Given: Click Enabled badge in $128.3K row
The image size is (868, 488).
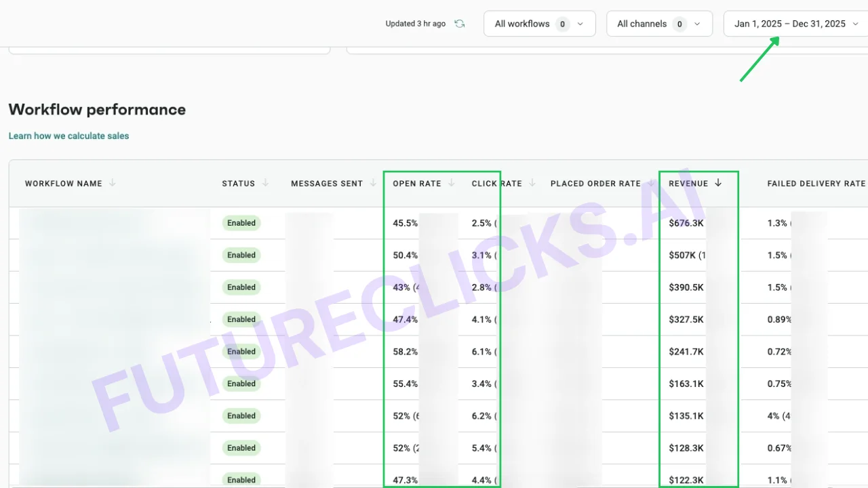Looking at the screenshot, I should (241, 448).
